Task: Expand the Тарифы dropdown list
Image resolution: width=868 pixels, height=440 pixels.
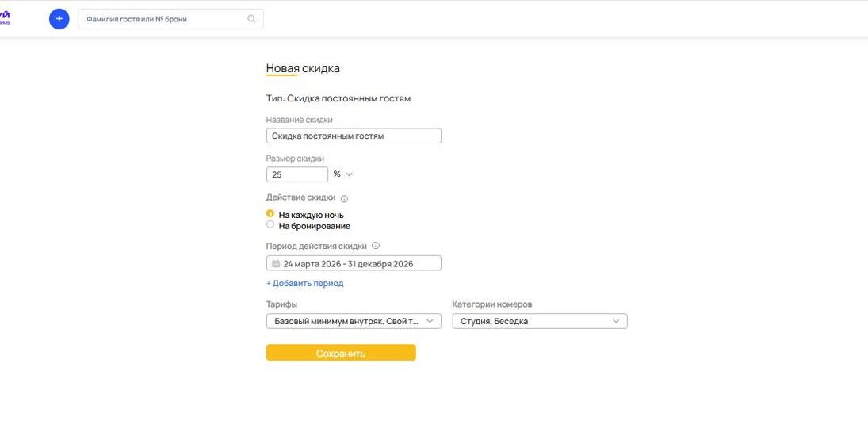Action: (x=353, y=321)
